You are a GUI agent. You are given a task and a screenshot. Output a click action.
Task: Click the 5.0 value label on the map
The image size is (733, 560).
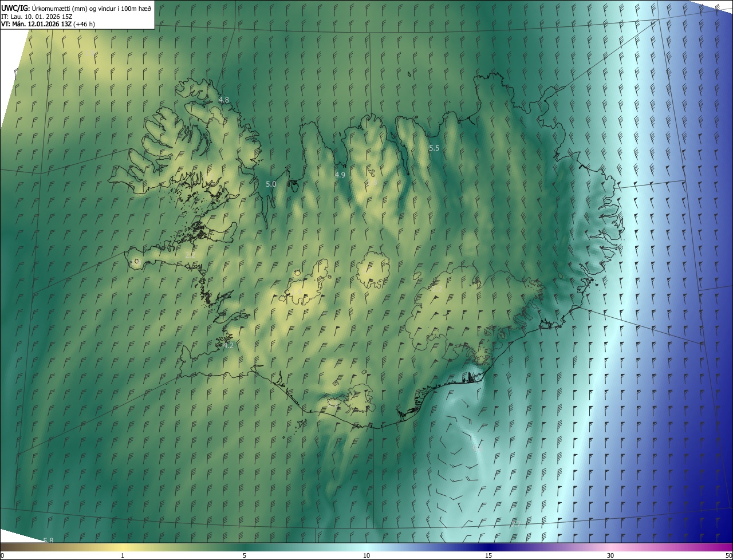(271, 184)
